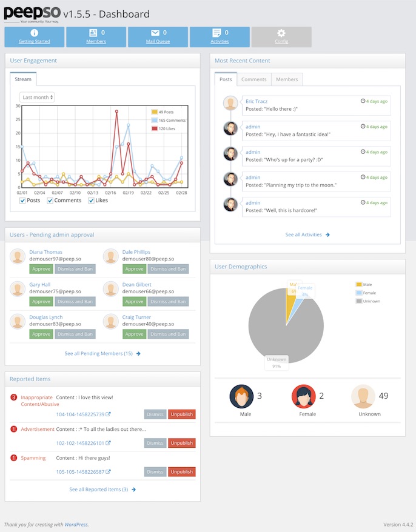Screen dimensions: 416x532
Task: Click the report count badge for Inappropriate Content
Action: click(13, 397)
